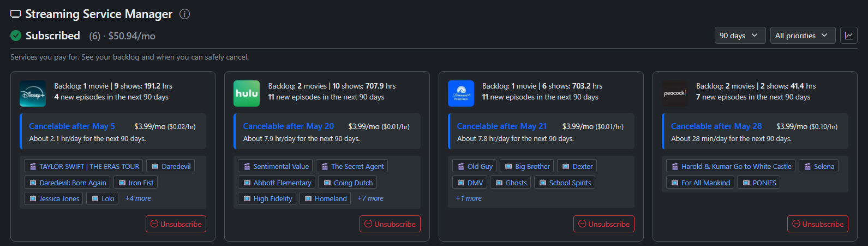Click the Paramount+ service logo
Screen dimensions: 868x246
pos(461,93)
